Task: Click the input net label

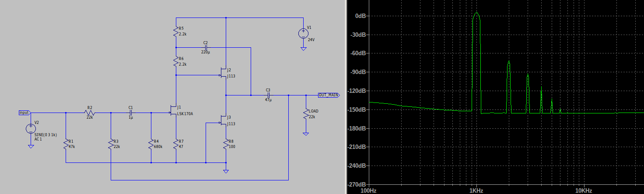Action: click(x=24, y=113)
